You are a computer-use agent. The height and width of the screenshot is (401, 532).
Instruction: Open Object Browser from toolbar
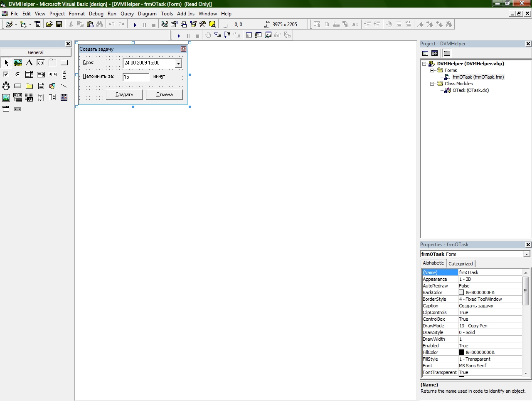click(x=193, y=25)
